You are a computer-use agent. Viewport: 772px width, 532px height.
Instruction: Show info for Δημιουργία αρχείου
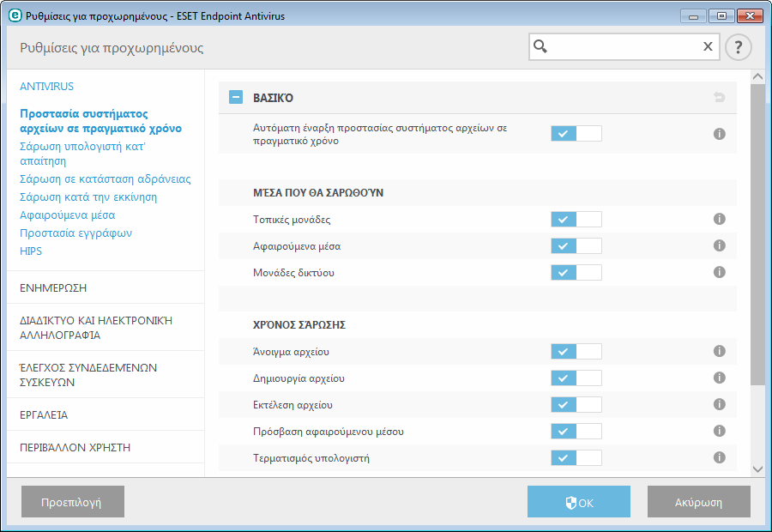point(720,378)
